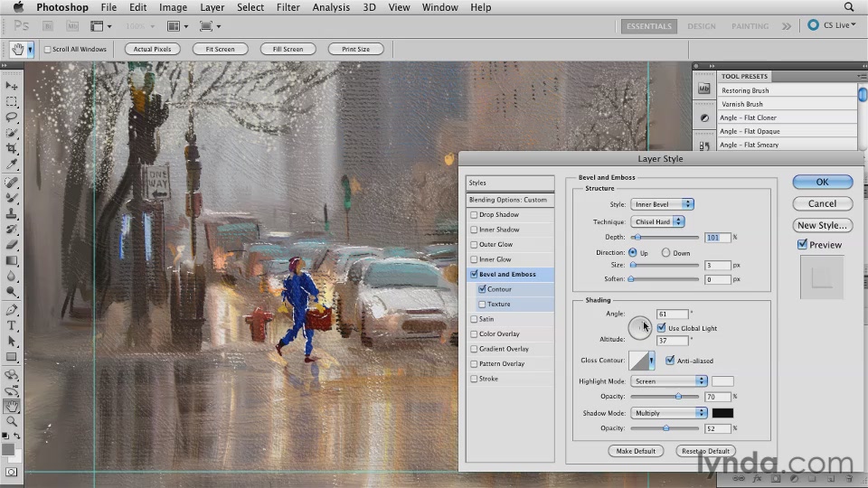This screenshot has height=488, width=868.
Task: Select the Clone Stamp tool
Action: [x=11, y=213]
